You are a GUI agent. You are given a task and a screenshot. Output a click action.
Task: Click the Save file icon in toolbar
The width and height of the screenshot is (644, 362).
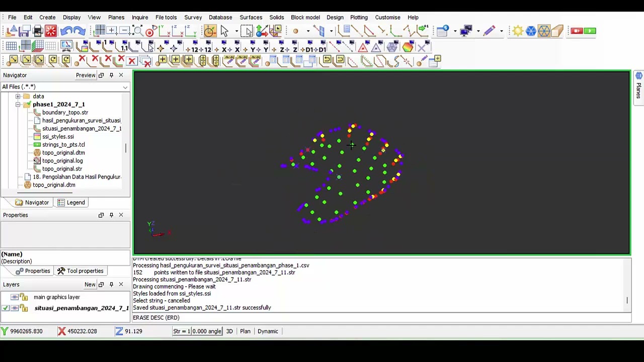tap(24, 31)
